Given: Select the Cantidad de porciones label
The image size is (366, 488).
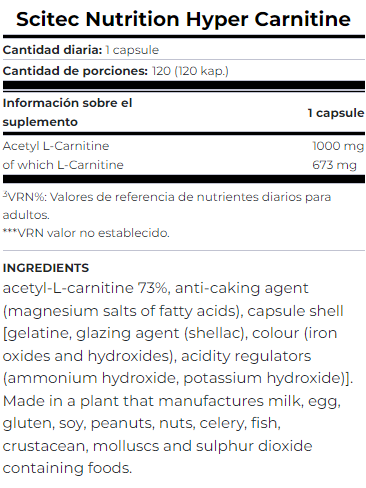Looking at the screenshot, I should pyautogui.click(x=75, y=71).
